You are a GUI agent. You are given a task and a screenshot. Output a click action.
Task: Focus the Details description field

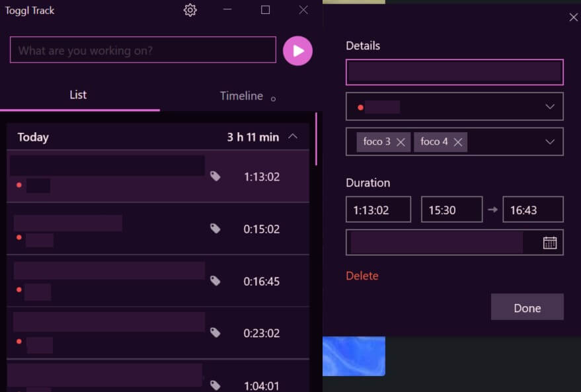point(455,72)
